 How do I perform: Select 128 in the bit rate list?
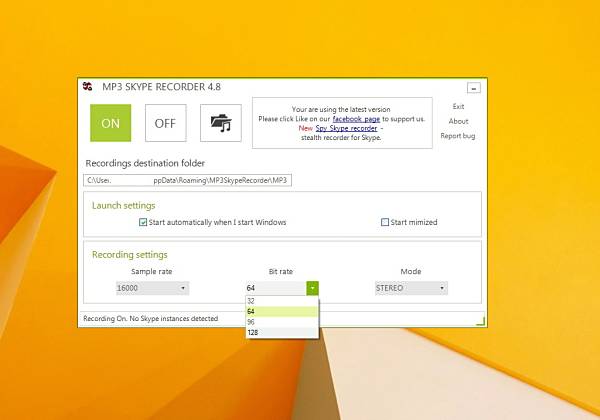pyautogui.click(x=282, y=332)
